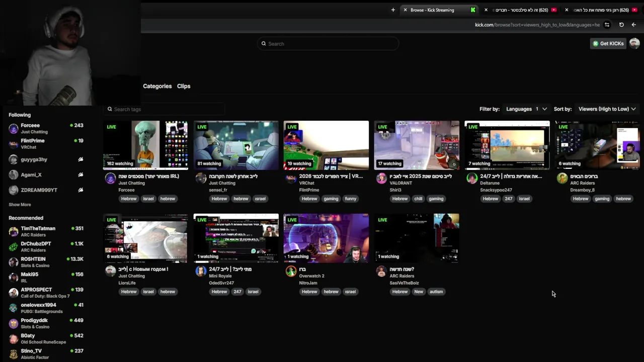Click the search magnifier icon in top bar
This screenshot has height=362, width=644.
tap(263, 44)
